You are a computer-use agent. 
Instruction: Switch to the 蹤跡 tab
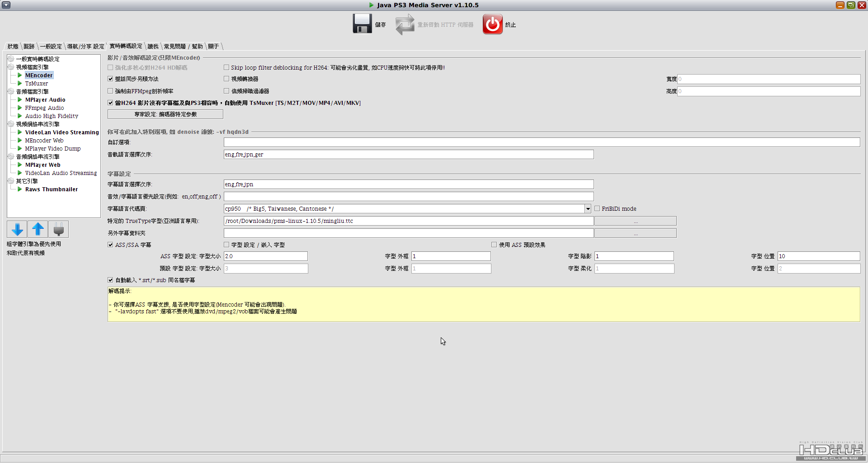[29, 46]
